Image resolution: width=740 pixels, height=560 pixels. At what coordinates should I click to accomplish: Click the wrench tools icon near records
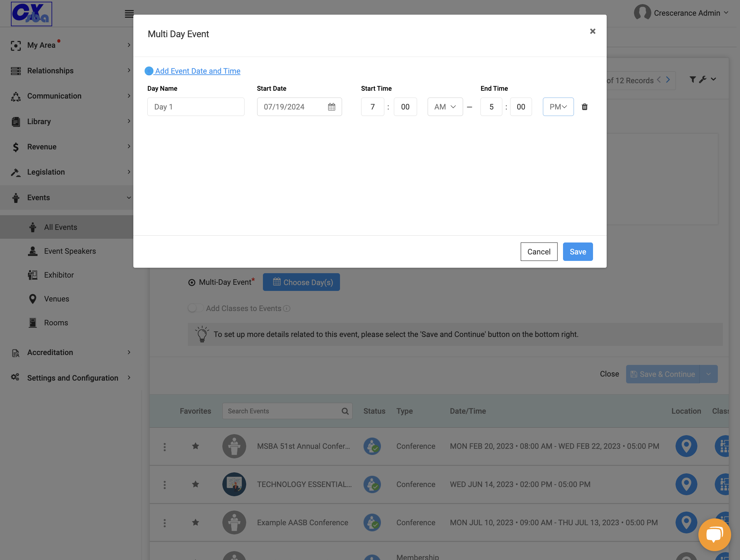point(702,79)
